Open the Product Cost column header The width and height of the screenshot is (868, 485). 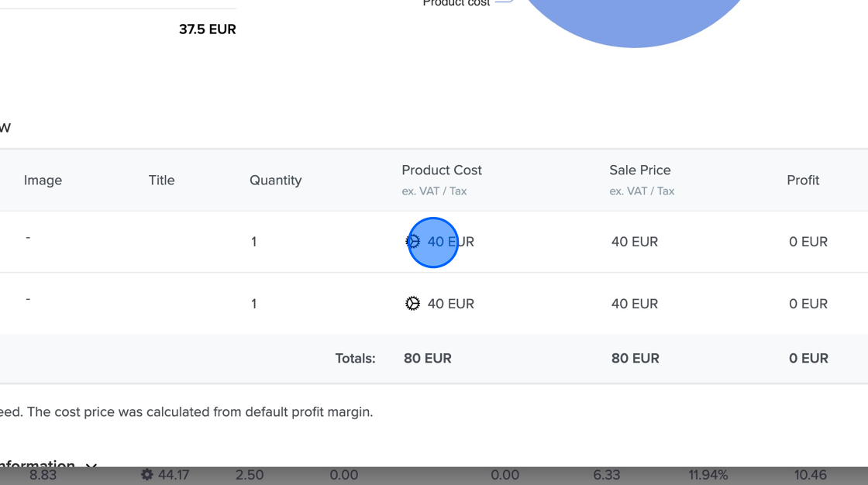tap(442, 170)
